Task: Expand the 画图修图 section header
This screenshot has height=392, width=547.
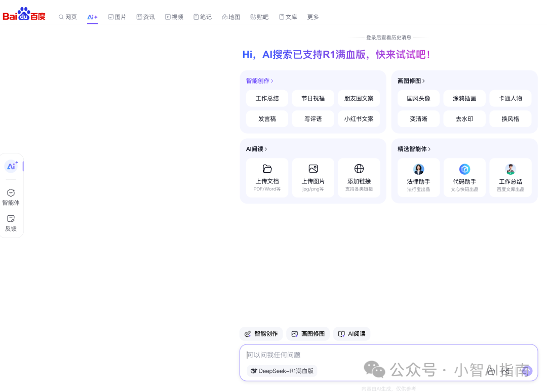Action: [x=411, y=81]
